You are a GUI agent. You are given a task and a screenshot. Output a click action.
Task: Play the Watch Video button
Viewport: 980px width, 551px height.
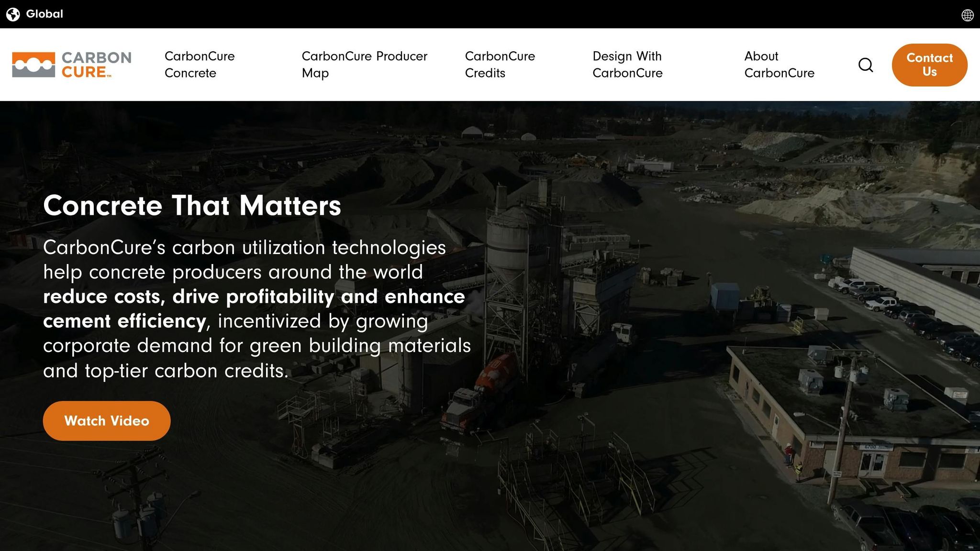[107, 421]
